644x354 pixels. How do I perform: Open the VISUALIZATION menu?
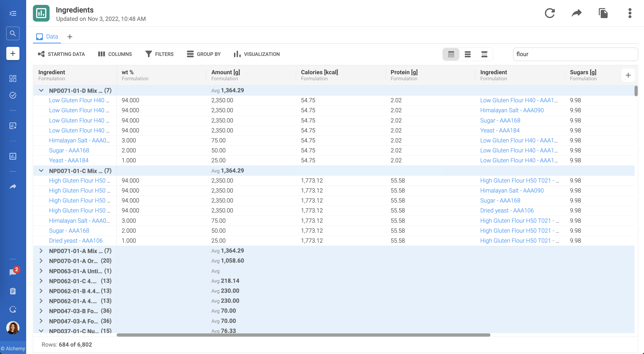coord(257,54)
